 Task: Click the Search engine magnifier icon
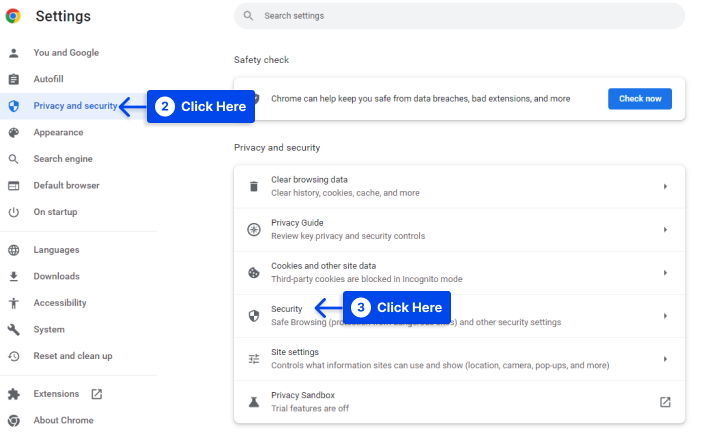click(x=14, y=159)
